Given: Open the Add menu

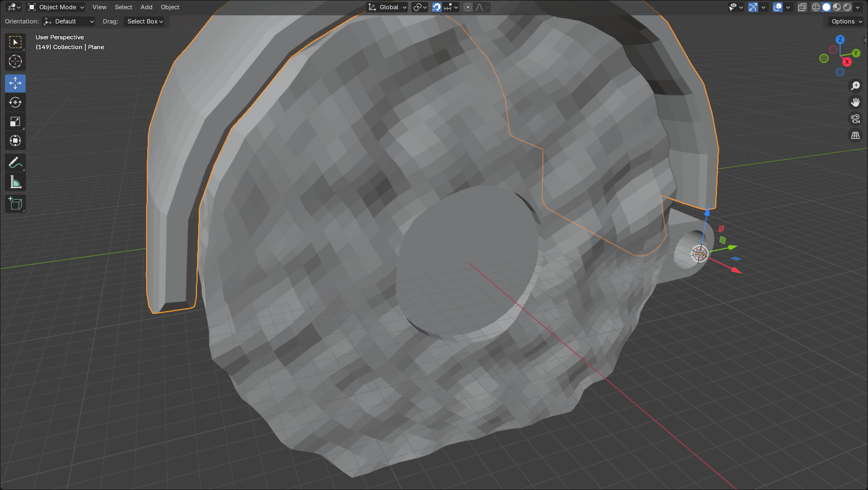Looking at the screenshot, I should [147, 7].
